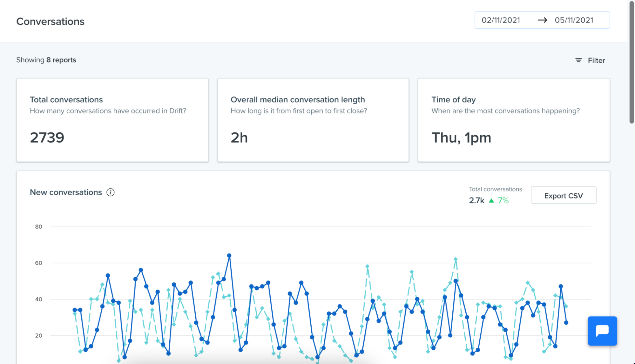This screenshot has height=364, width=635.
Task: Click the 7% increase indicator
Action: (503, 200)
